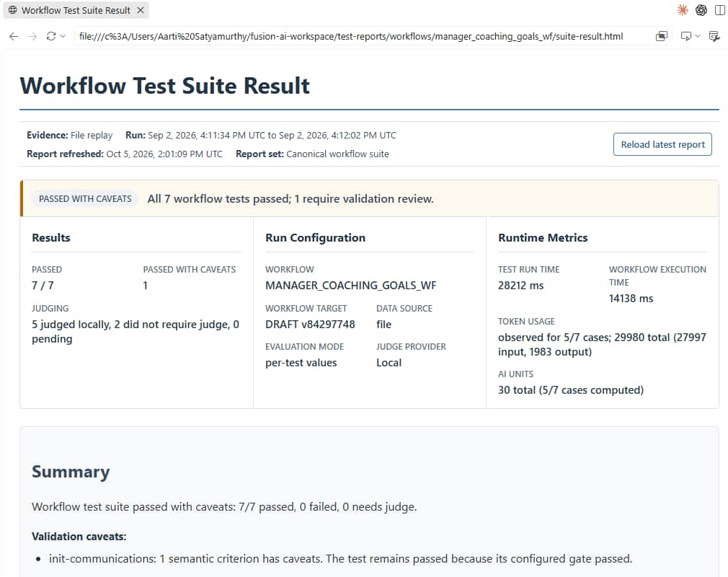The height and width of the screenshot is (577, 728).
Task: Go forward using the forward arrow
Action: coord(32,36)
